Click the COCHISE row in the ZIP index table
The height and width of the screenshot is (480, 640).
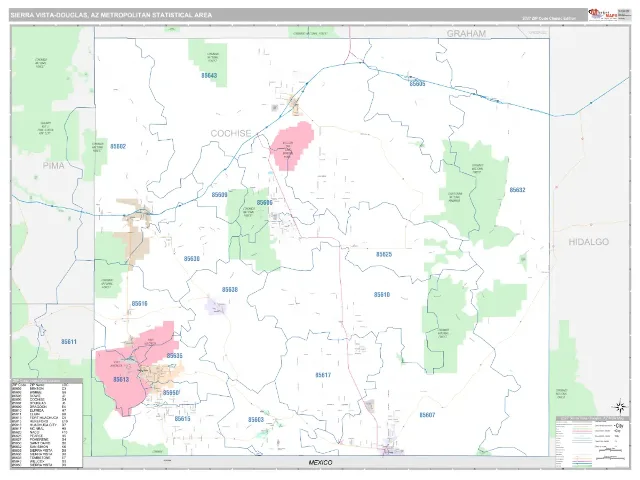(x=47, y=399)
